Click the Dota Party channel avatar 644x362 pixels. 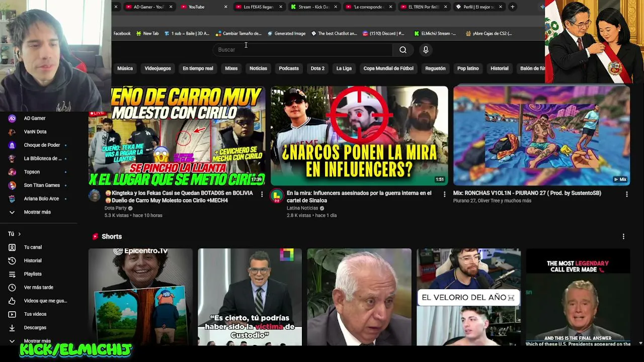pyautogui.click(x=95, y=196)
